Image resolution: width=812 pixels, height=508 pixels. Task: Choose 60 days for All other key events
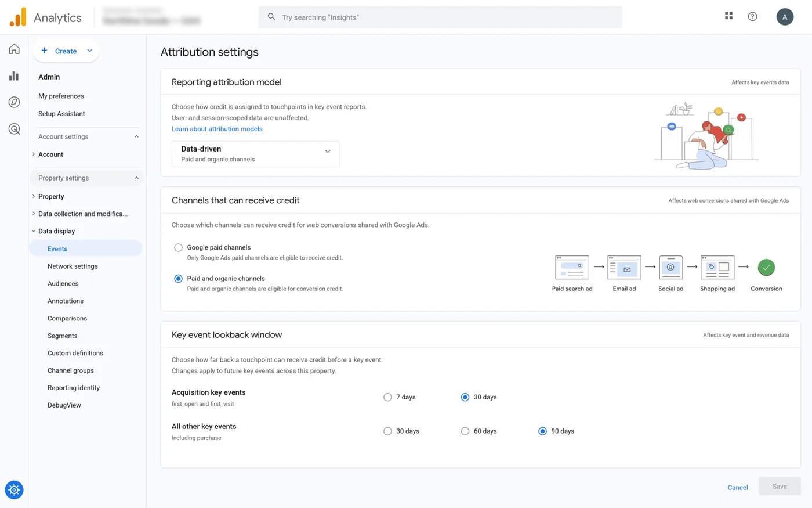coord(465,431)
